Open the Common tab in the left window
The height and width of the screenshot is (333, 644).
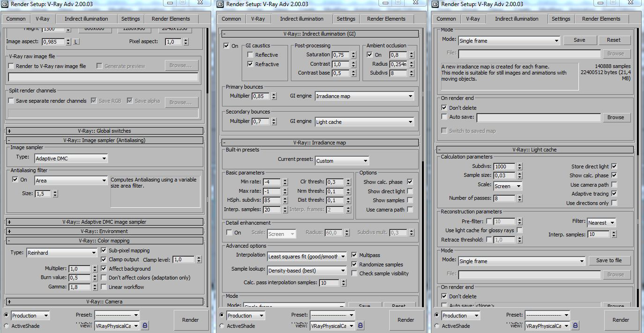pyautogui.click(x=16, y=19)
